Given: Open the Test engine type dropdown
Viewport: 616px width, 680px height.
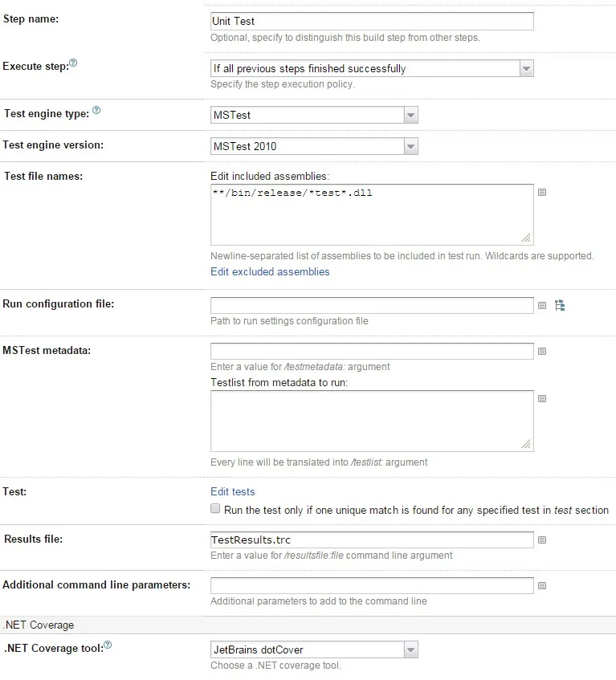Looking at the screenshot, I should [x=314, y=116].
